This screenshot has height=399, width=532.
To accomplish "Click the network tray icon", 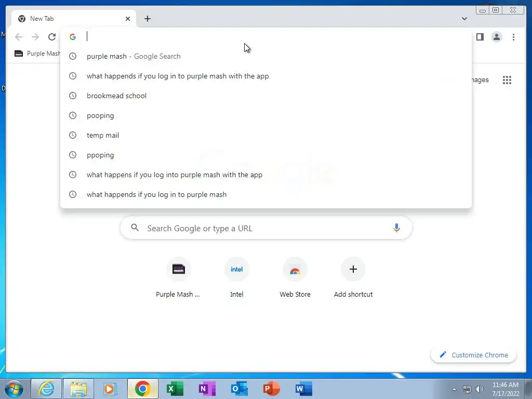I will 467,389.
